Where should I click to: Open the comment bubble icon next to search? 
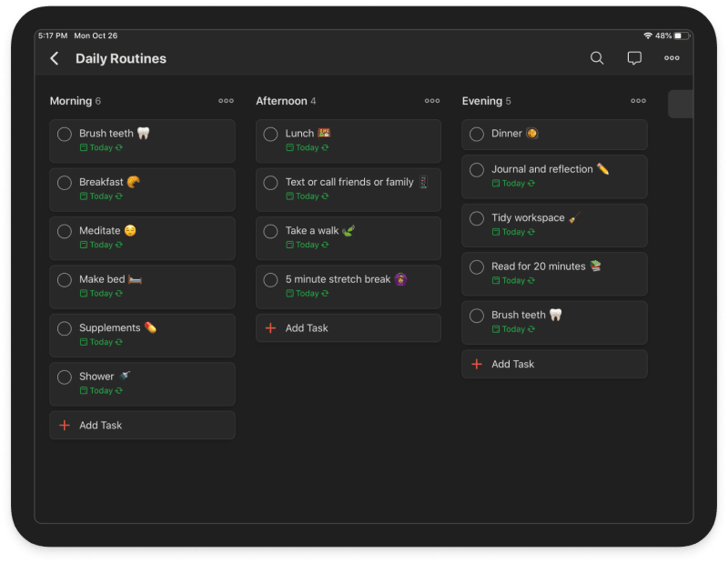pos(634,57)
